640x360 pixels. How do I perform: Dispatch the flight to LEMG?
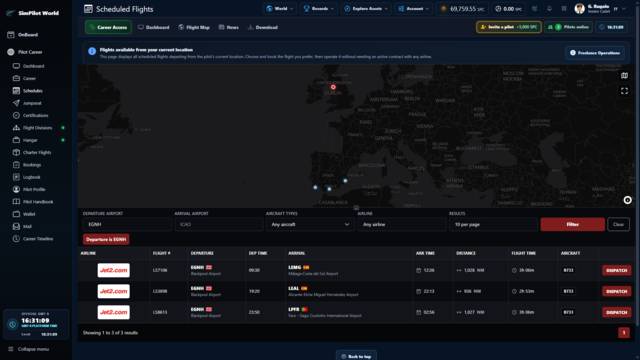[616, 270]
